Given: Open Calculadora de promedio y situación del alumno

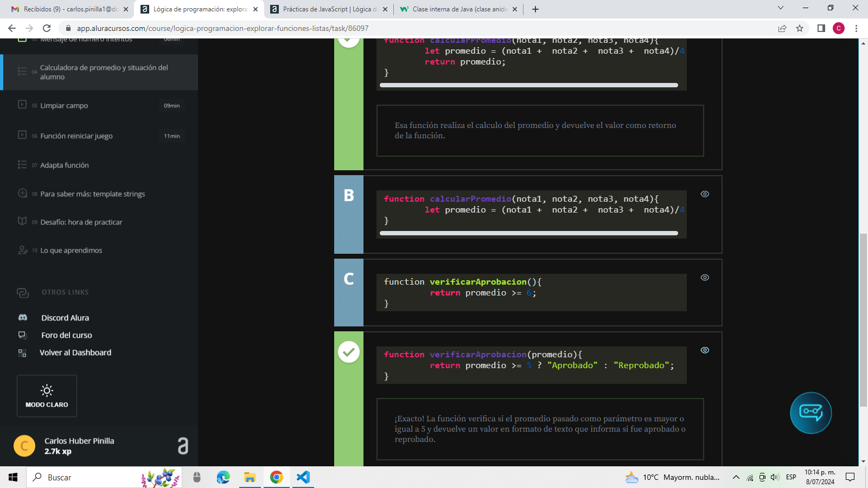Looking at the screenshot, I should point(100,72).
